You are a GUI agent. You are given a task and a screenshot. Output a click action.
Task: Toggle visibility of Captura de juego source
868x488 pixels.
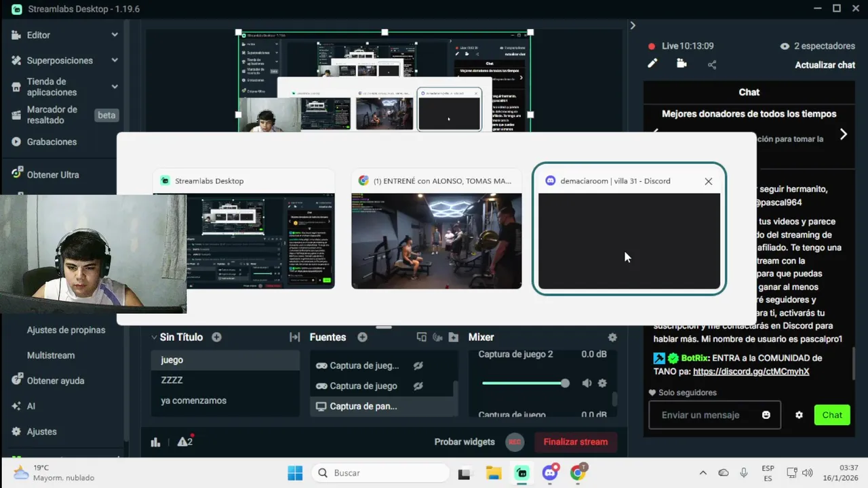click(x=418, y=386)
